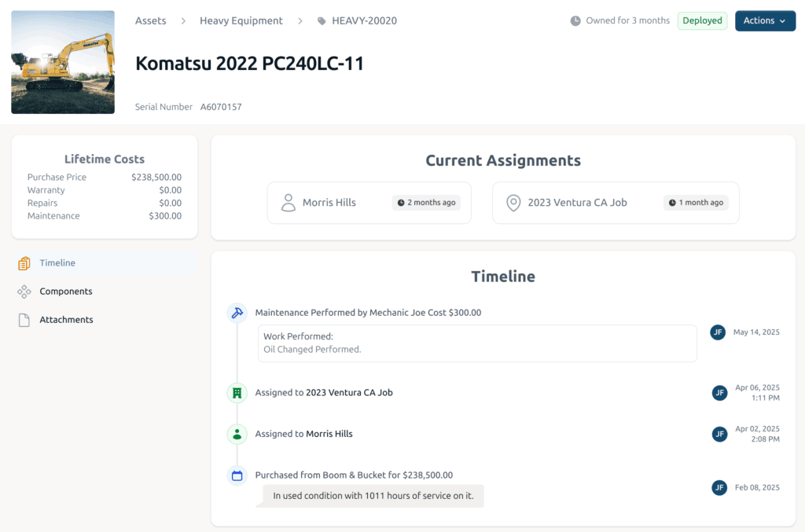The height and width of the screenshot is (532, 805).
Task: Click the Owned for 3 months text
Action: 628,21
